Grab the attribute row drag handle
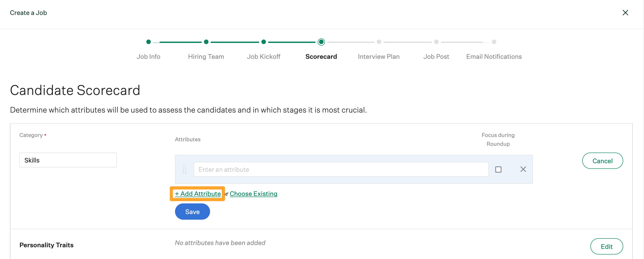 184,169
